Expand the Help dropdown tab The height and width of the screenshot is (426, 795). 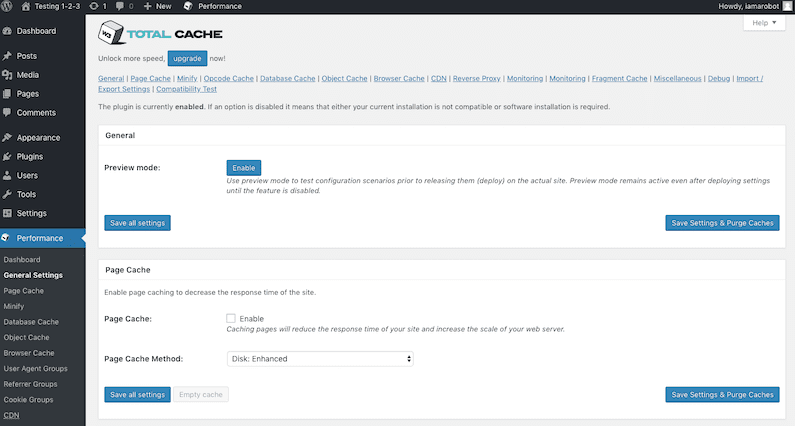click(x=764, y=23)
